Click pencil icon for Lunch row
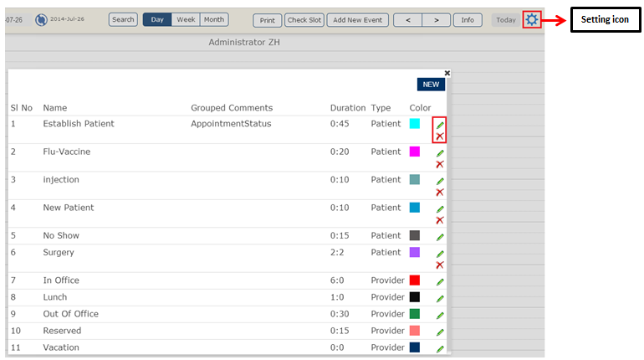 click(x=440, y=298)
